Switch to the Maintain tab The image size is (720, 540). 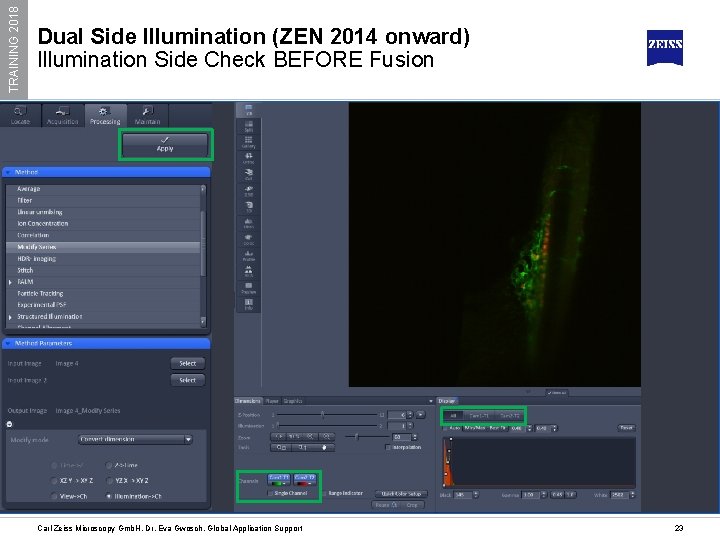click(x=147, y=115)
